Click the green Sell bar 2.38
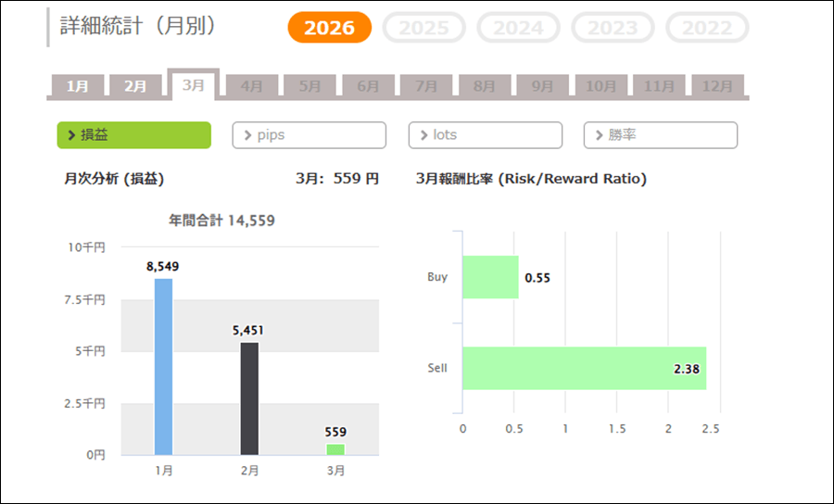Screen dimensions: 834x504 coord(584,368)
